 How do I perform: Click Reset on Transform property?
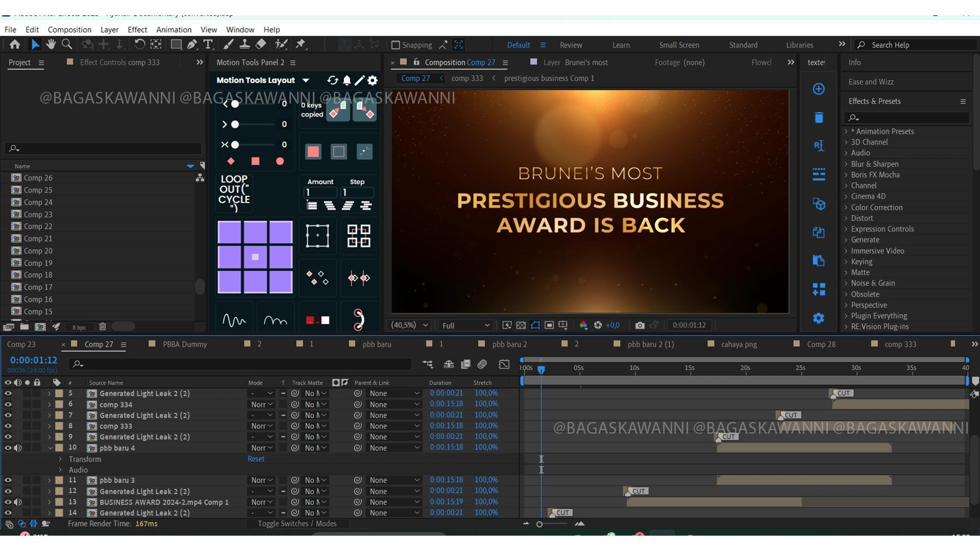pyautogui.click(x=256, y=459)
